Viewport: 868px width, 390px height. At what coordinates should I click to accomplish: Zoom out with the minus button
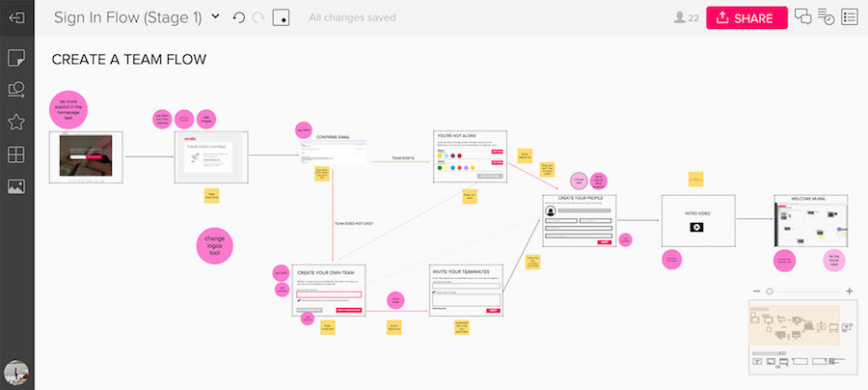(x=754, y=291)
